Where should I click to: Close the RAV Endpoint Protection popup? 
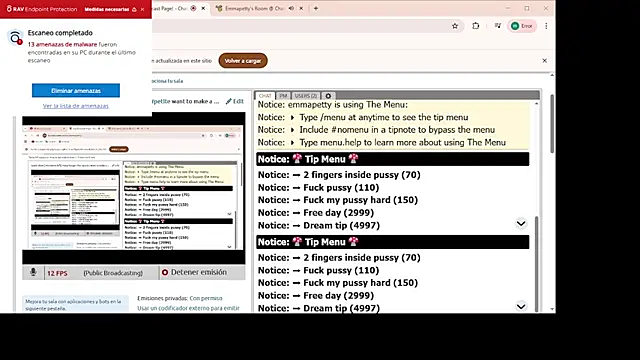(x=142, y=9)
